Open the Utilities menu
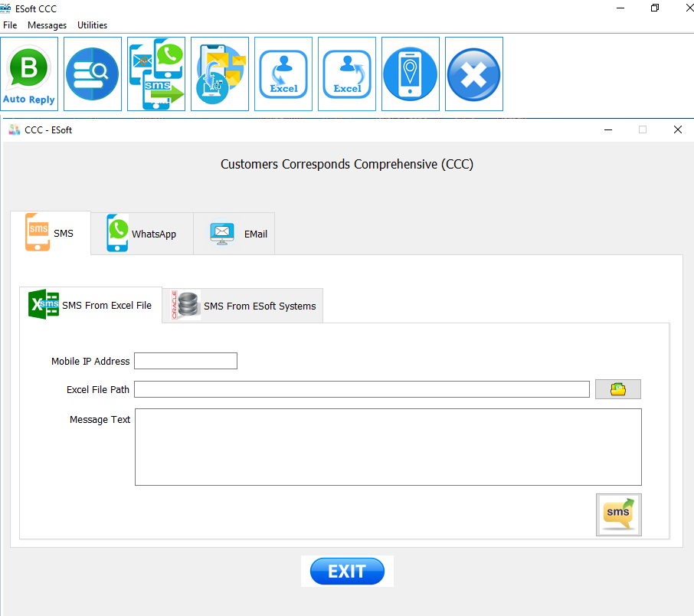Image resolution: width=694 pixels, height=616 pixels. point(92,25)
